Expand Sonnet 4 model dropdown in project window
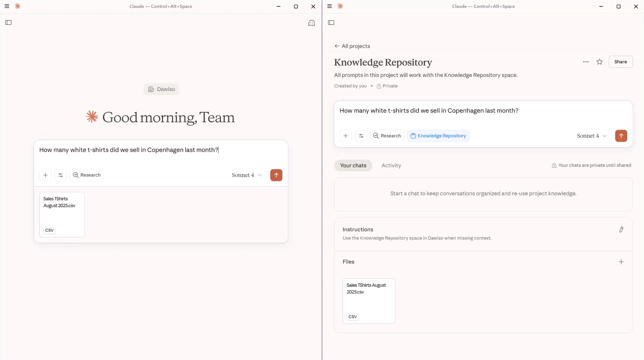 tap(592, 136)
